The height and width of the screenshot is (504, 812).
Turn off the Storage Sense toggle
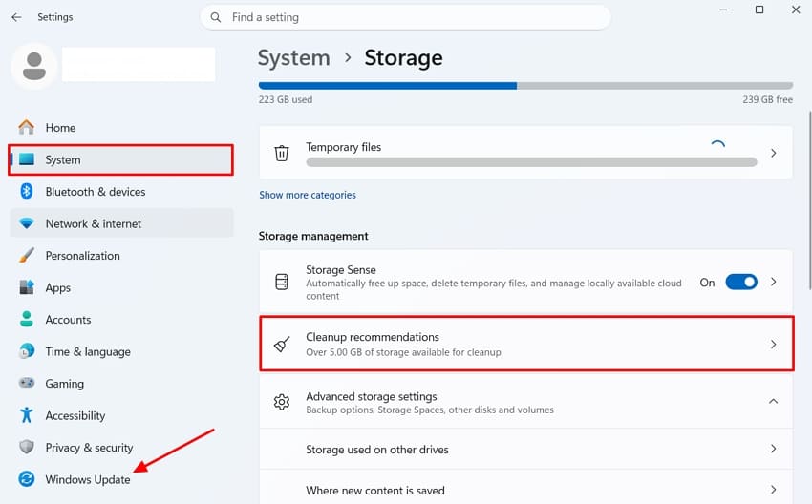[741, 282]
